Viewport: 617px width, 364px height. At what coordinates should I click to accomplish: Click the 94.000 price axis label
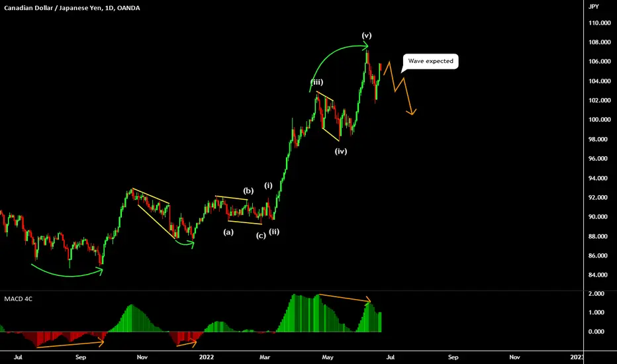tap(599, 178)
